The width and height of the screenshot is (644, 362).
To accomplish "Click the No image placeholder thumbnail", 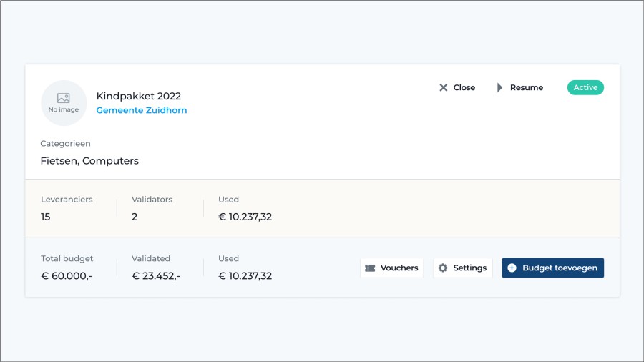I will click(64, 103).
